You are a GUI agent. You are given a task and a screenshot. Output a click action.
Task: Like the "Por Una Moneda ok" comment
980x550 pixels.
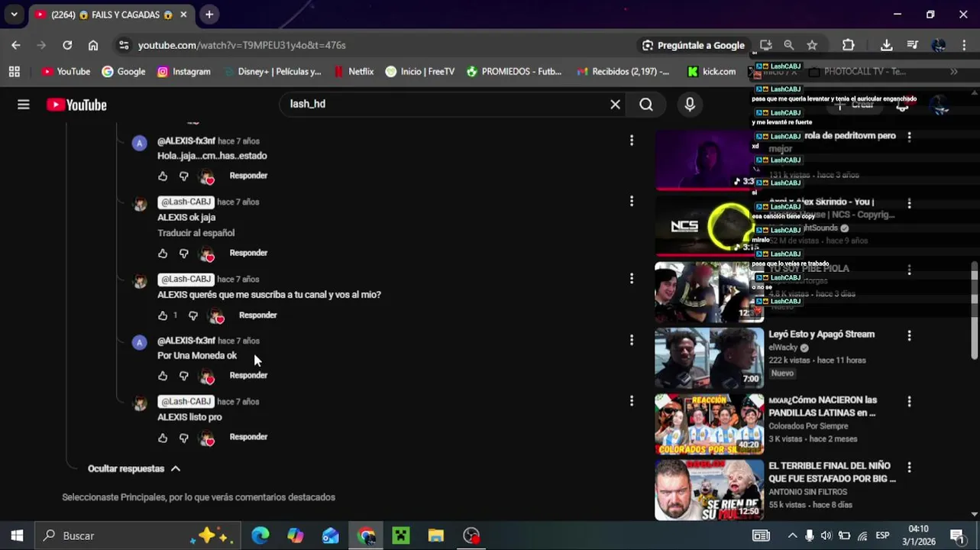pyautogui.click(x=163, y=375)
